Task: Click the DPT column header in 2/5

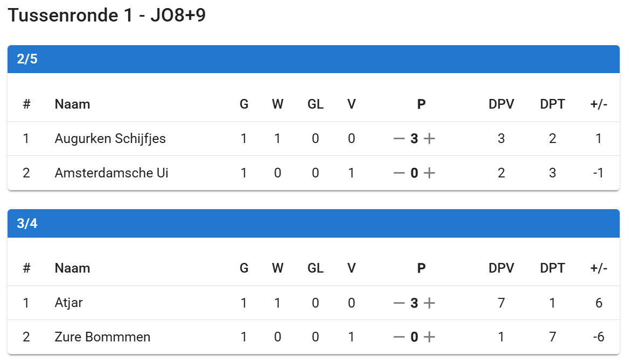Action: pos(552,104)
